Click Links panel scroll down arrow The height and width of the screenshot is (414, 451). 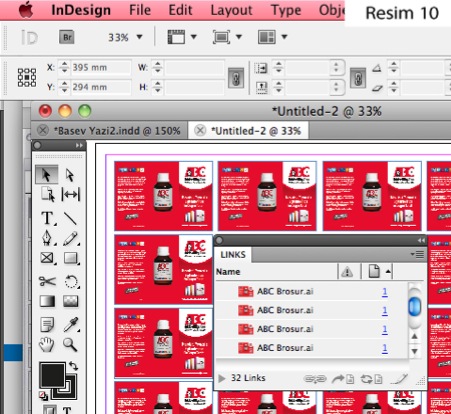pyautogui.click(x=415, y=351)
